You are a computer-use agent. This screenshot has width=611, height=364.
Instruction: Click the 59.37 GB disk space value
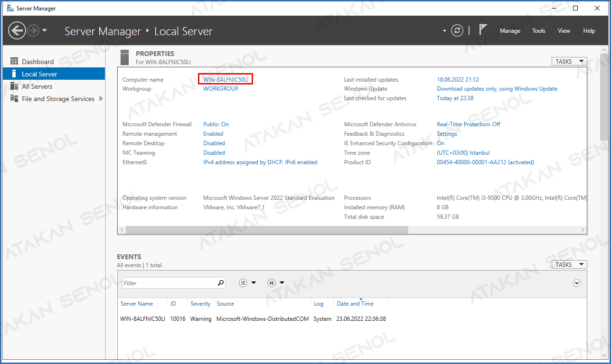pos(448,217)
